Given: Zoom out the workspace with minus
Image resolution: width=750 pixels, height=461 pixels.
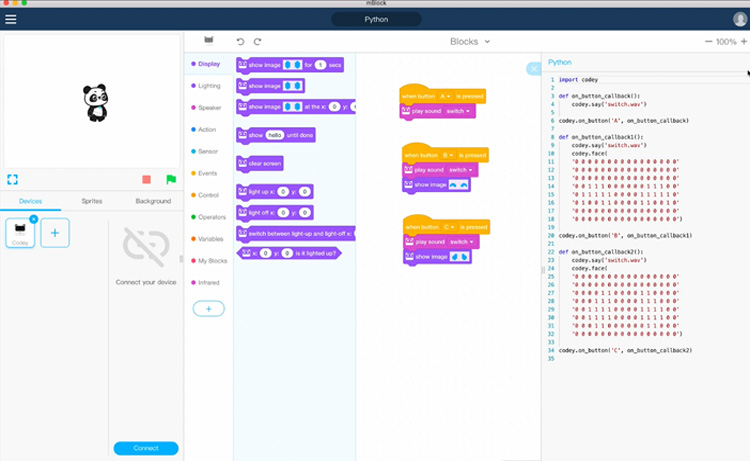Looking at the screenshot, I should point(709,42).
